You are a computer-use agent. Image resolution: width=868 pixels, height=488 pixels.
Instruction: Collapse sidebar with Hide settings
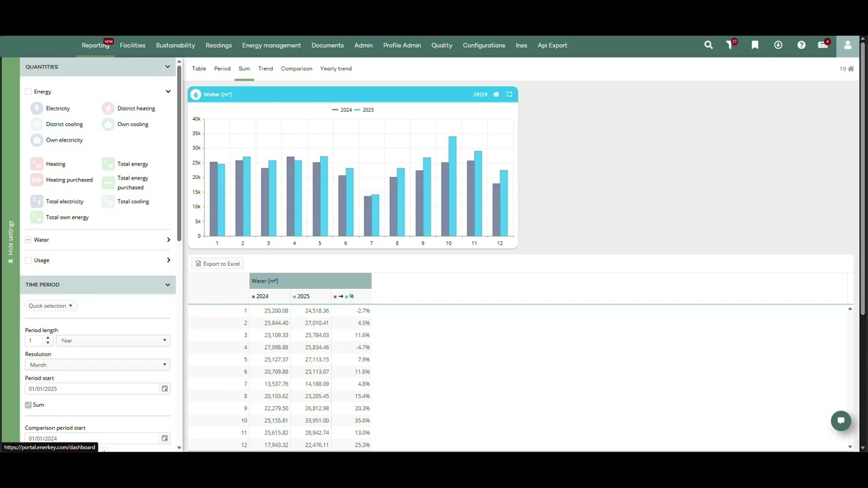click(10, 242)
